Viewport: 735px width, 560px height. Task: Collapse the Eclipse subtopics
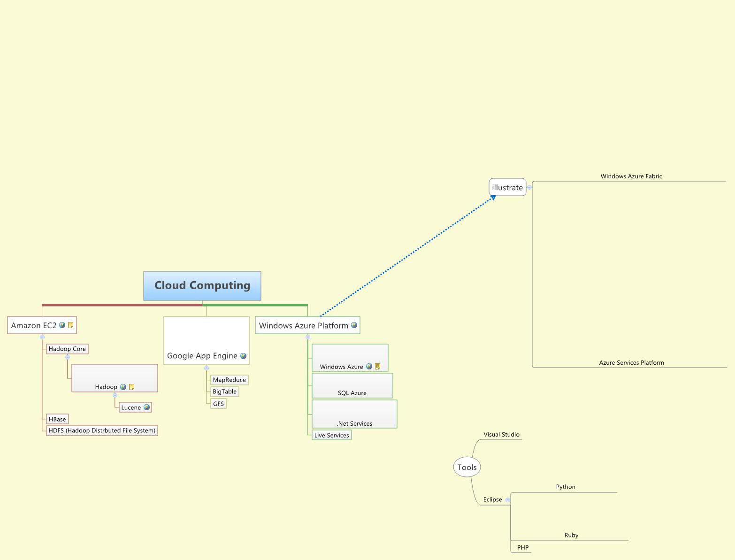[x=508, y=499]
